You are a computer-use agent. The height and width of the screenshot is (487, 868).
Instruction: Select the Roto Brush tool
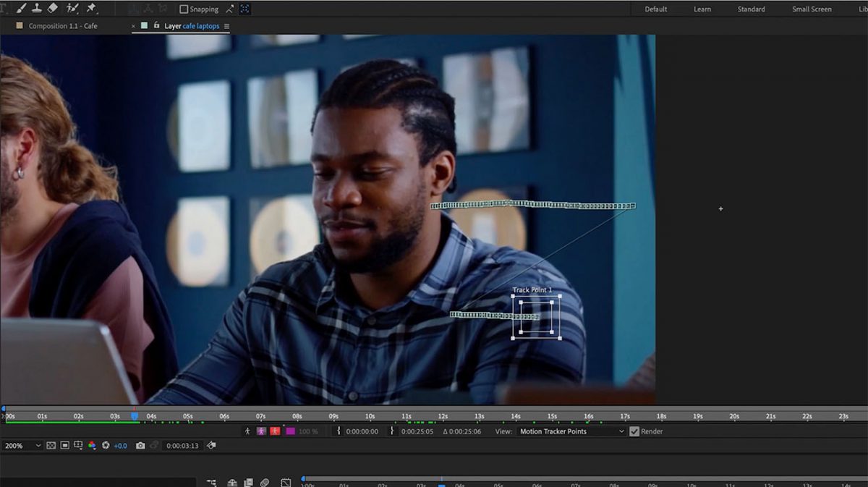tap(72, 9)
